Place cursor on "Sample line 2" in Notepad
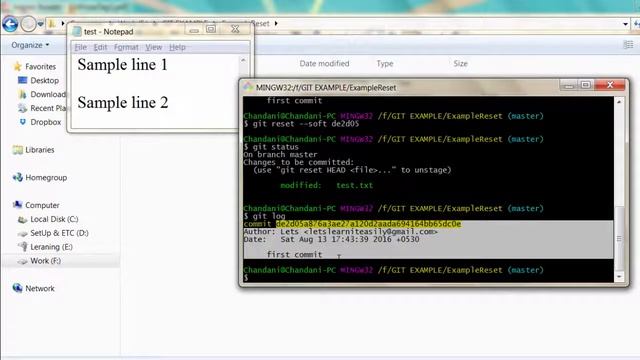Viewport: 640px width, 360px height. 123,102
